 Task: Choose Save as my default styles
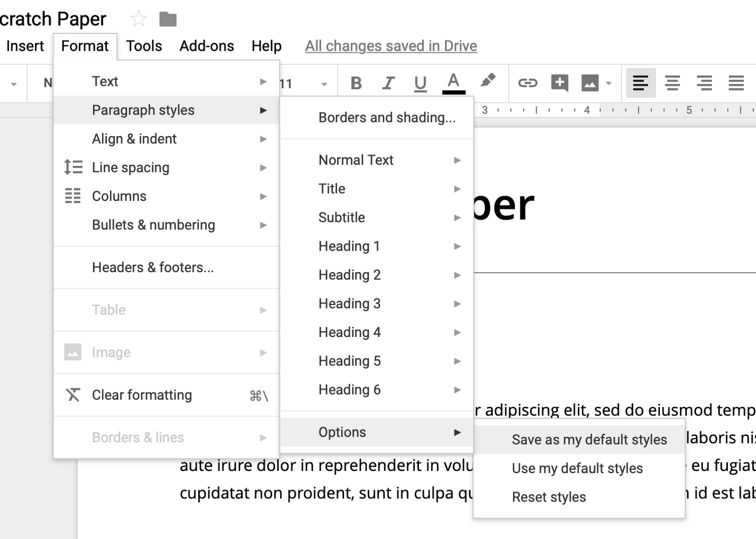[589, 440]
